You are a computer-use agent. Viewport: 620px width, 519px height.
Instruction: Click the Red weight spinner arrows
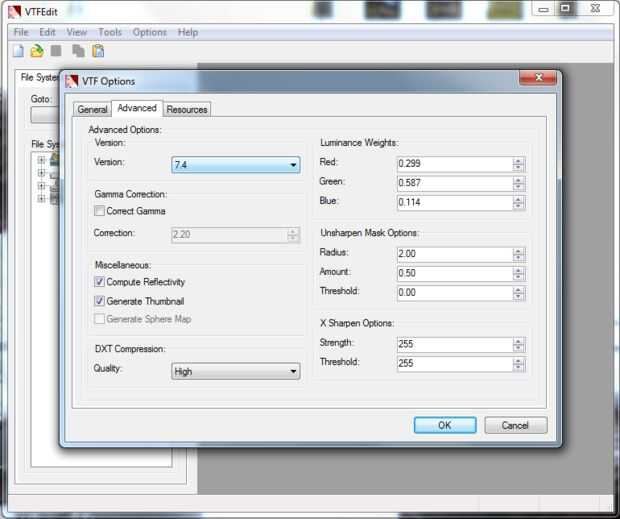pyautogui.click(x=518, y=164)
